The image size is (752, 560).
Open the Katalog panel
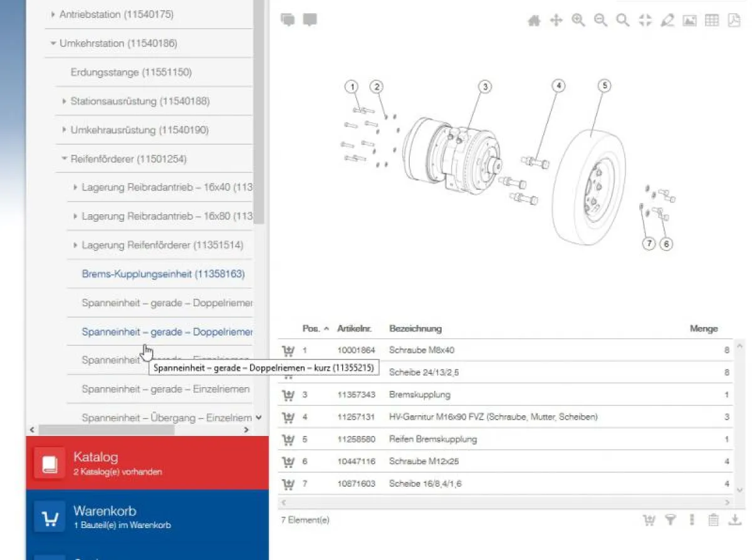click(147, 463)
